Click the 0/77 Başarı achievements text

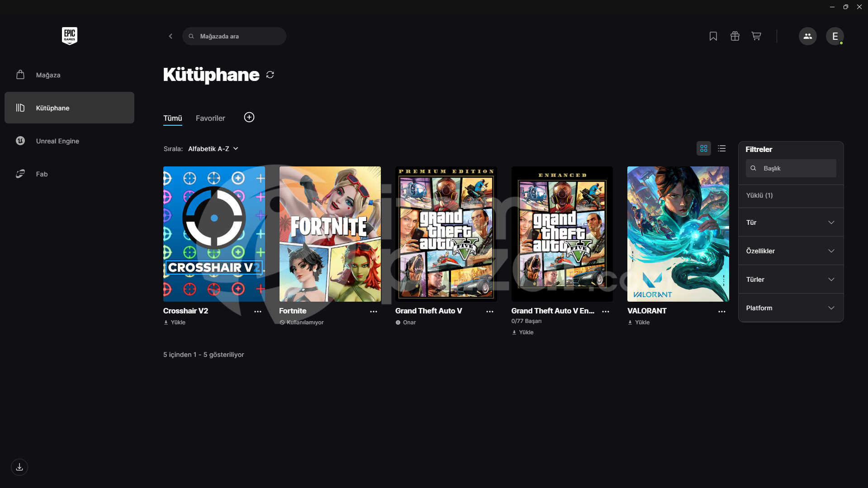[526, 321]
